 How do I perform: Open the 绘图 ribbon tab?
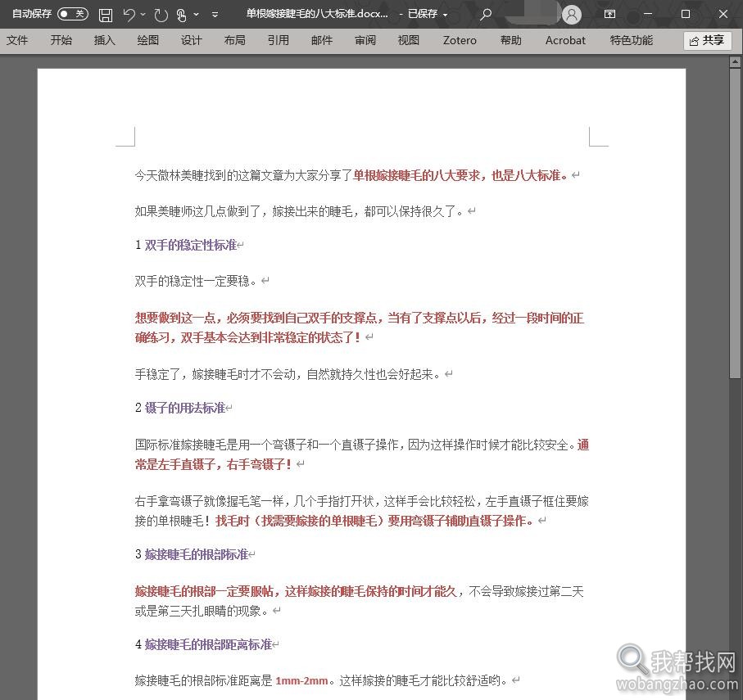coord(147,40)
